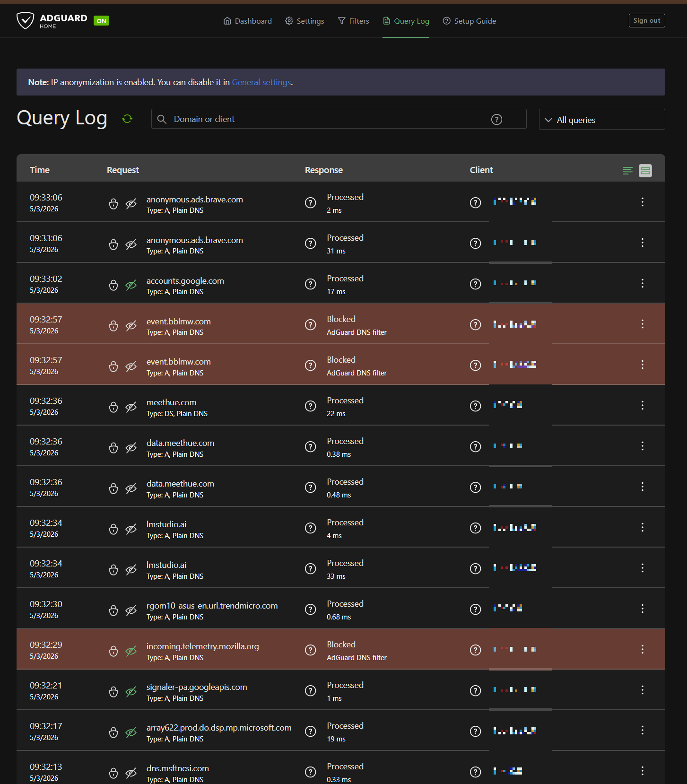
Task: Toggle green tracker eye on accounts.google.com
Action: click(x=131, y=285)
